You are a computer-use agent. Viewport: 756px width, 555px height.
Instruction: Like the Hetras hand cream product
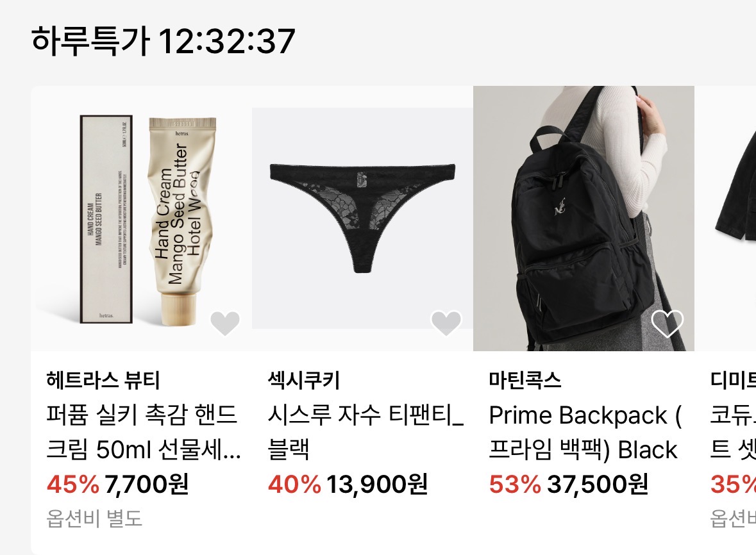[225, 323]
